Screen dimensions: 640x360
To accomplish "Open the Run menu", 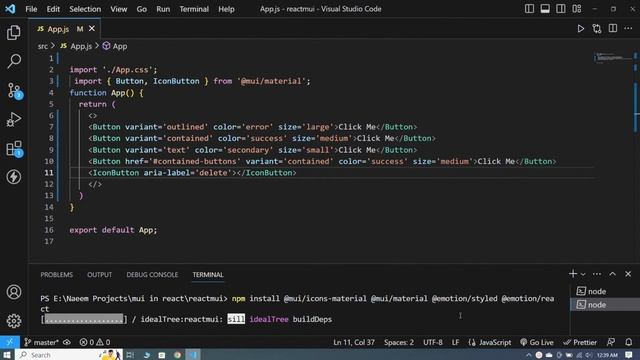I will click(163, 9).
